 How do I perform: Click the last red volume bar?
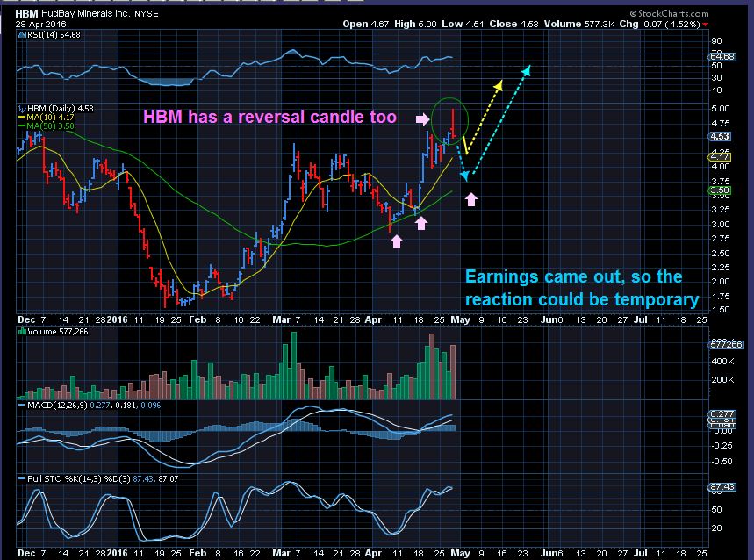tap(453, 372)
